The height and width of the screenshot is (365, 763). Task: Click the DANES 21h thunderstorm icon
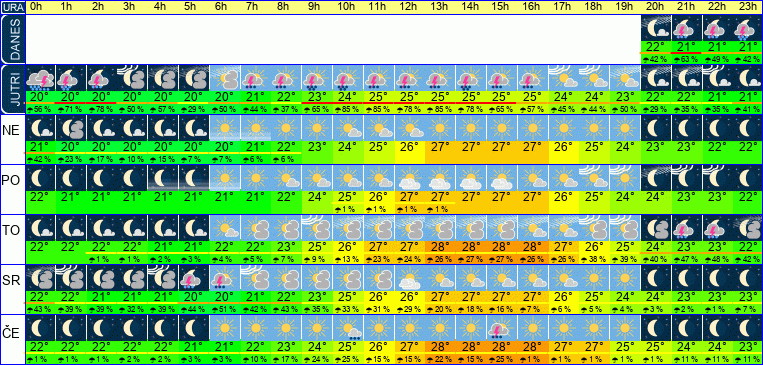[686, 28]
